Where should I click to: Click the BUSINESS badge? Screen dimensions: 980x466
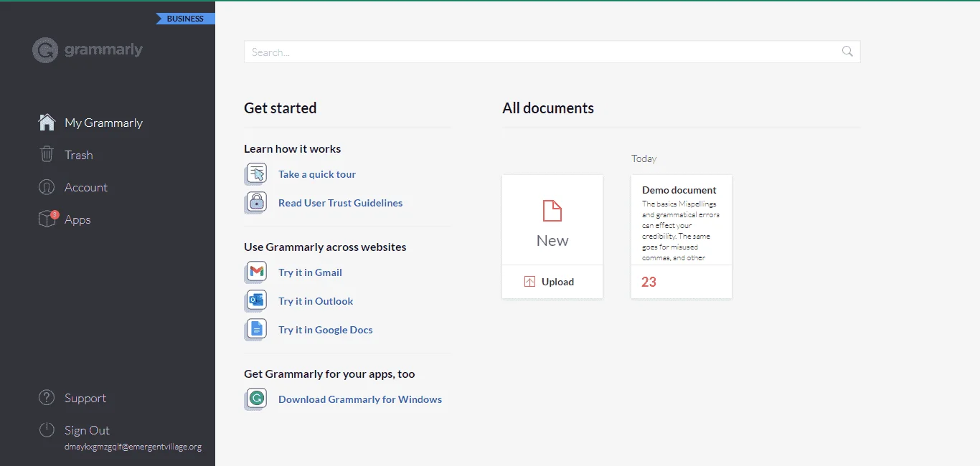click(x=185, y=19)
